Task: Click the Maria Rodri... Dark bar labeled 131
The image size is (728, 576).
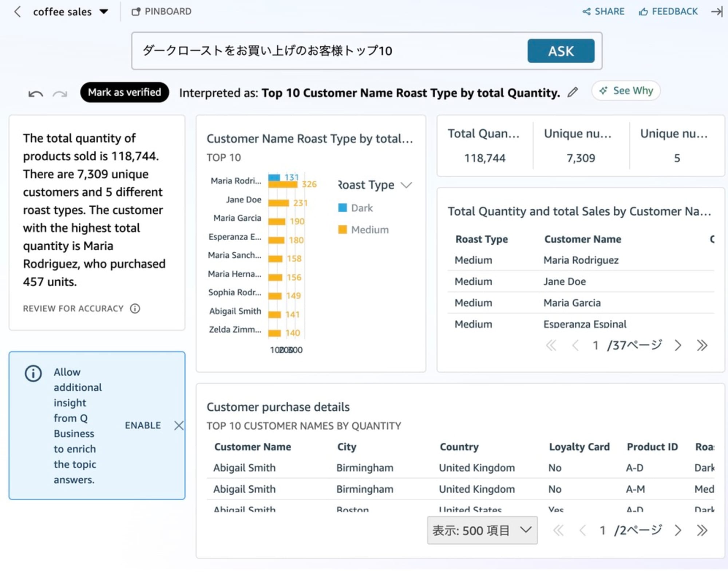Action: (x=274, y=177)
